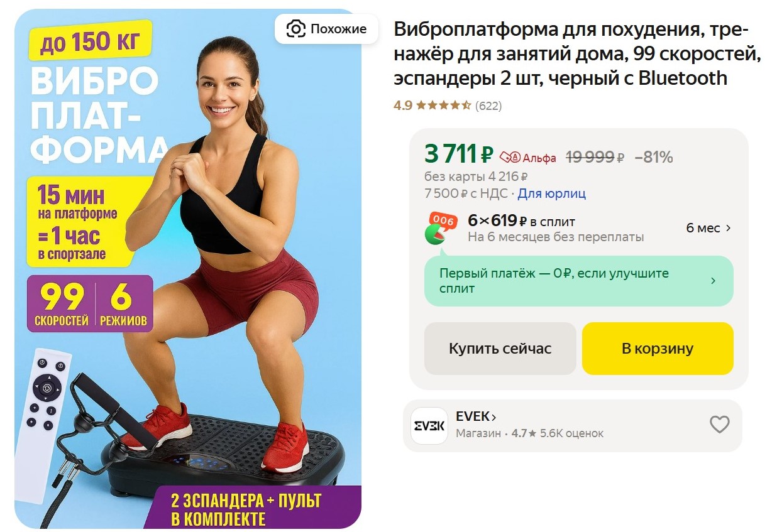This screenshot has height=532, width=777.
Task: Click the star next to store rating 4.7
Action: point(532,433)
